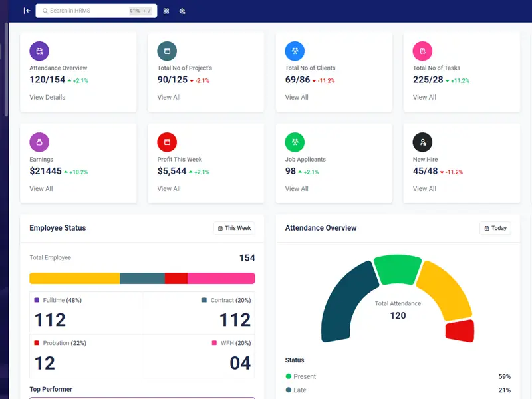Click the yellow Fulltime segment of employee bar

point(74,278)
